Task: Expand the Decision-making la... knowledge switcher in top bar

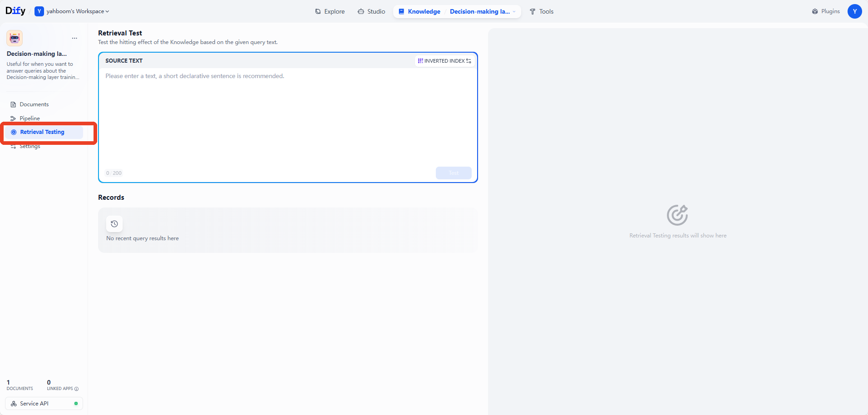Action: (x=483, y=11)
